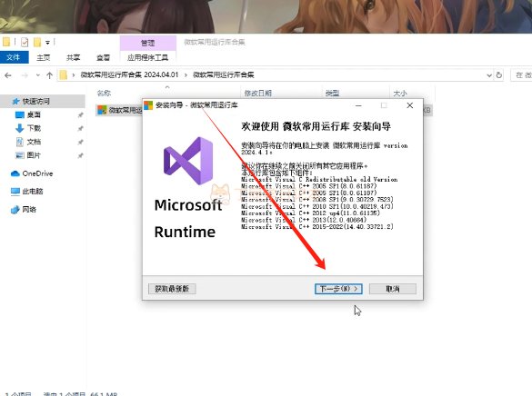Minimize the installer wizard window

click(x=358, y=105)
